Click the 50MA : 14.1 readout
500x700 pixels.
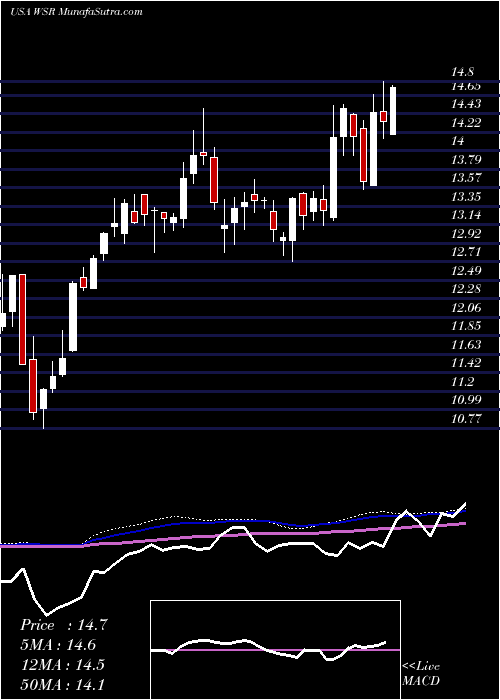(x=62, y=684)
